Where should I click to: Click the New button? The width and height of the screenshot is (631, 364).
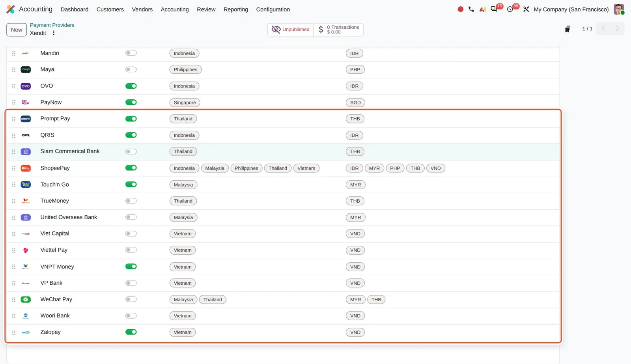pos(17,30)
